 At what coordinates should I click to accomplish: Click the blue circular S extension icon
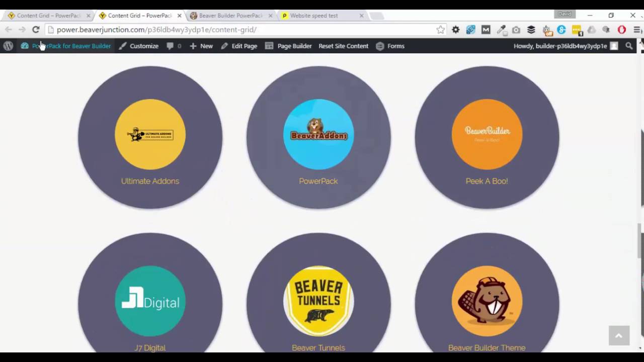pyautogui.click(x=561, y=30)
